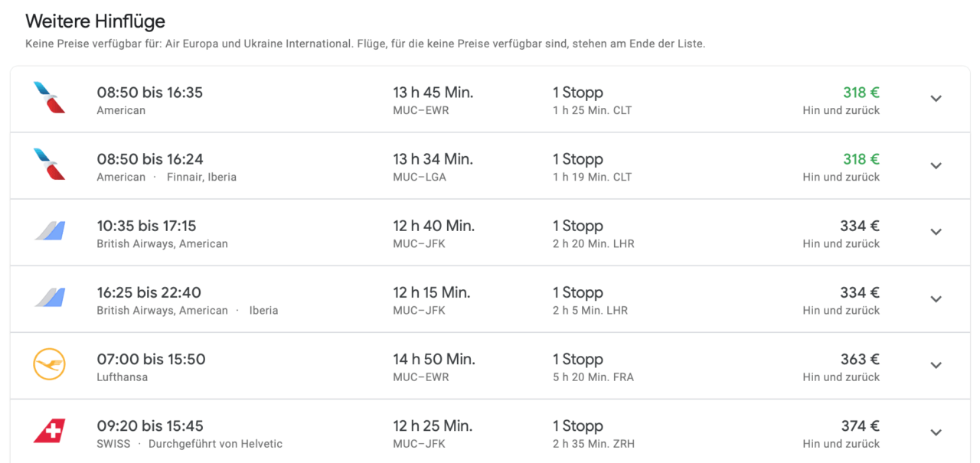Expand the 10:35 British Airways flight details
The width and height of the screenshot is (980, 463).
tap(936, 232)
